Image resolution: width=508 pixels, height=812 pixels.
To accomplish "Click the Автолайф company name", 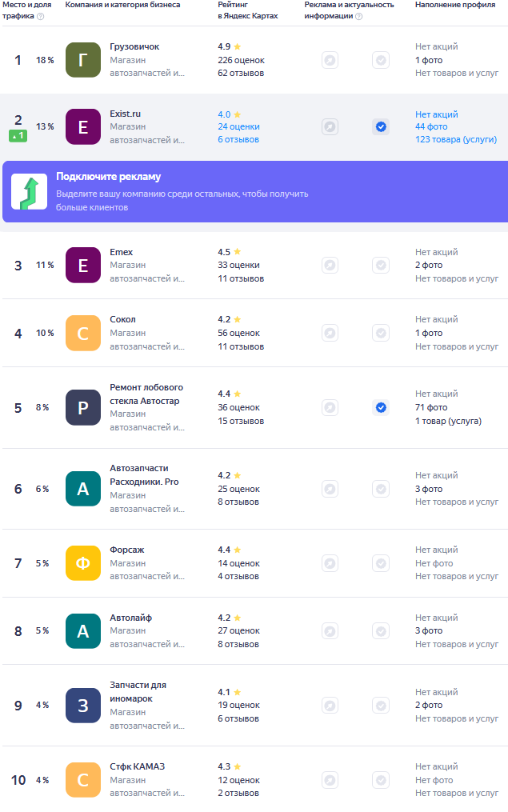I will click(131, 618).
